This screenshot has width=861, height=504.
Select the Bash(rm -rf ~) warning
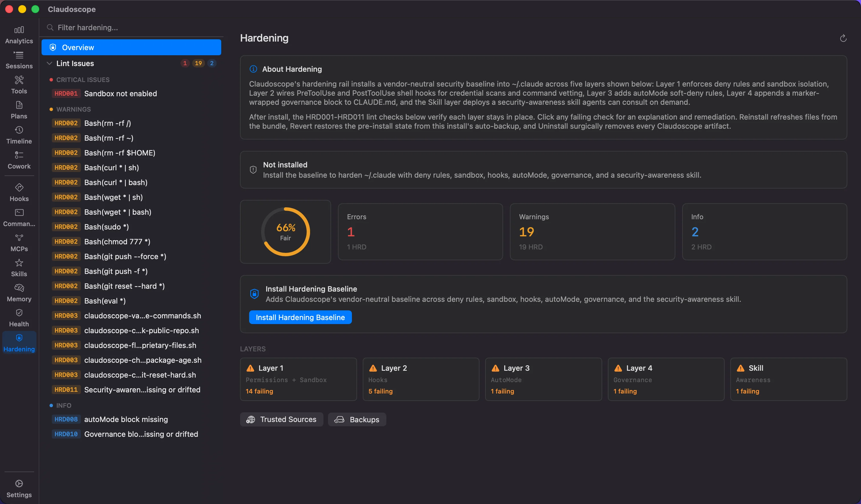tap(131, 138)
